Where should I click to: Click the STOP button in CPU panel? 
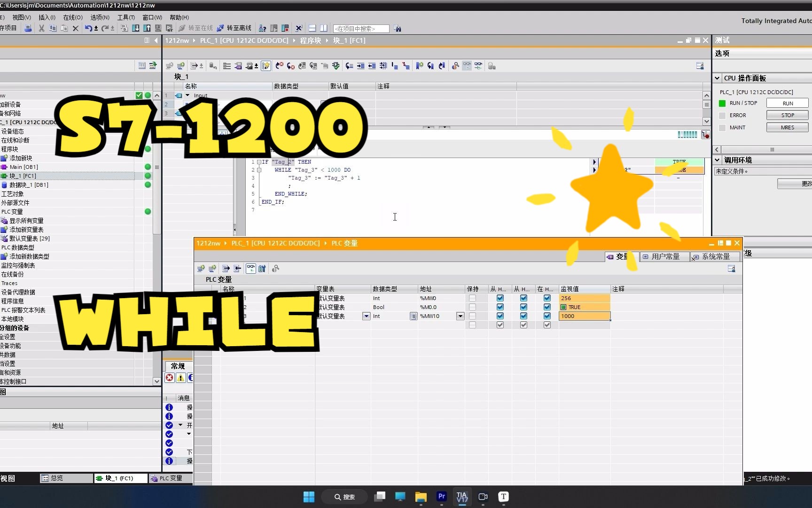pyautogui.click(x=788, y=115)
